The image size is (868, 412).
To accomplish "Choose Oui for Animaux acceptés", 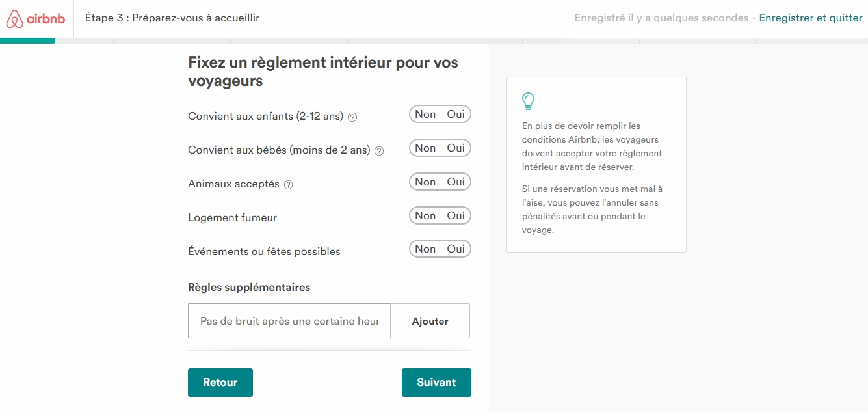I will 456,182.
